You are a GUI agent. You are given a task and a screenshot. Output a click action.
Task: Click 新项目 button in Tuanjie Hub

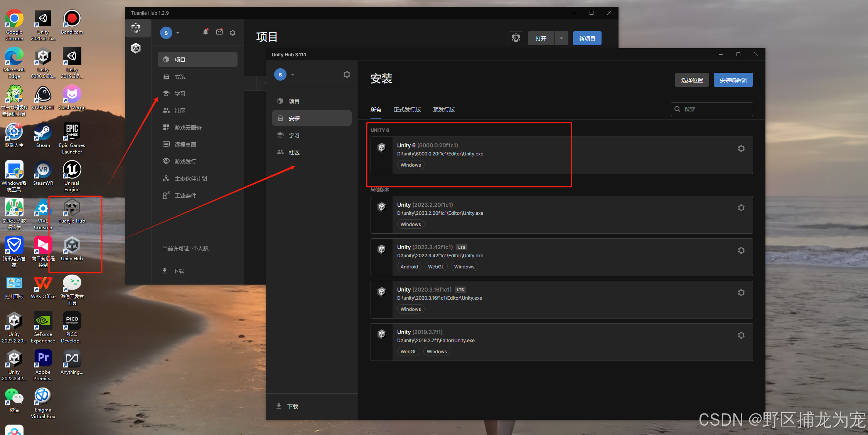click(x=587, y=39)
